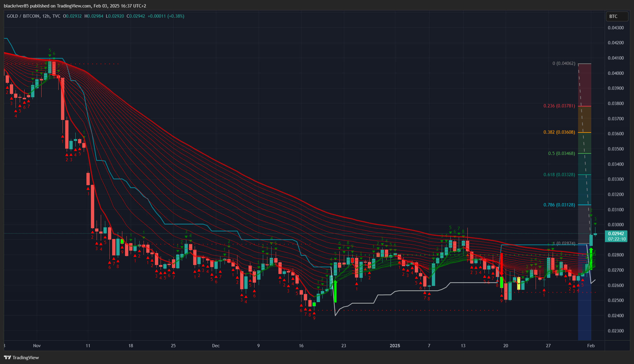Click the 23 date axis label
Viewport: 634px width, 364px height.
pos(344,346)
